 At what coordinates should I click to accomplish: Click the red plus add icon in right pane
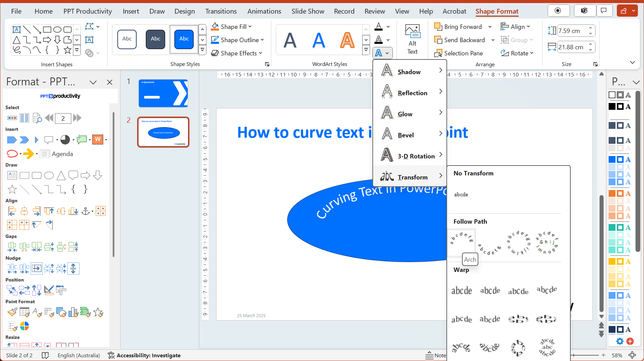pyautogui.click(x=630, y=341)
